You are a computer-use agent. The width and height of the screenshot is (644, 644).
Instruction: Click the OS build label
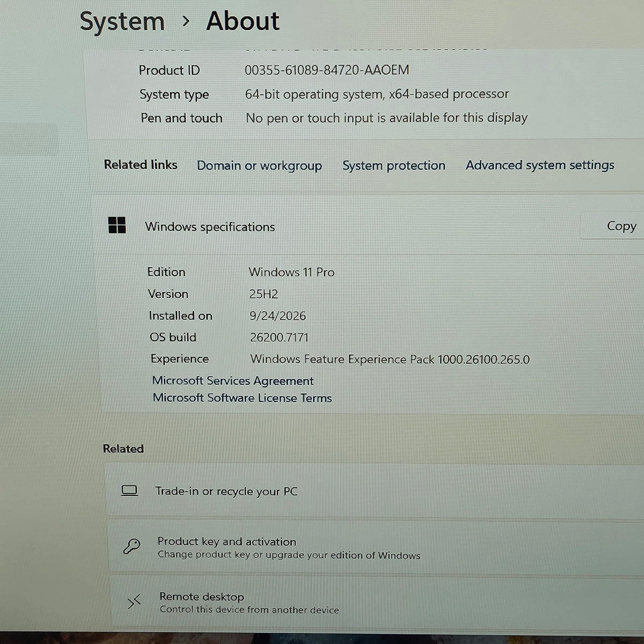(173, 337)
